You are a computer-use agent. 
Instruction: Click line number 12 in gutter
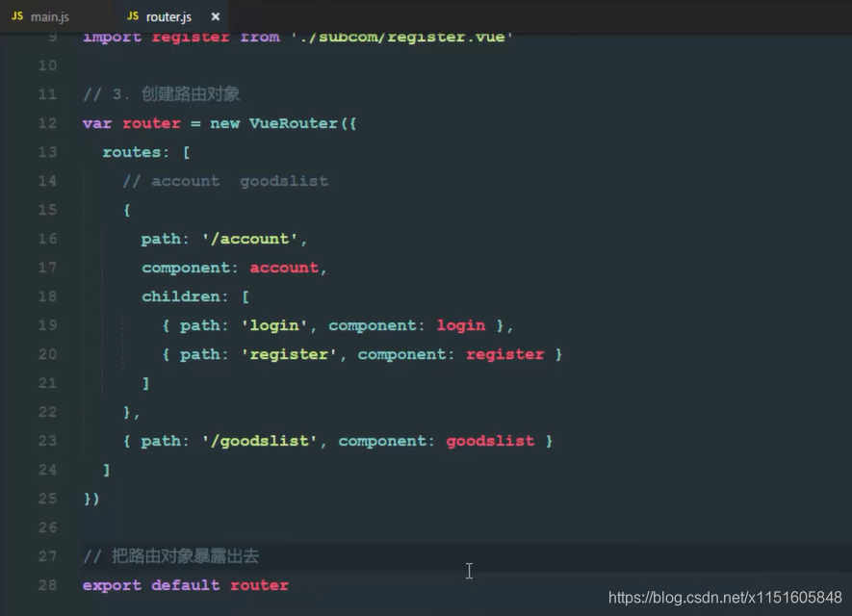pyautogui.click(x=48, y=123)
